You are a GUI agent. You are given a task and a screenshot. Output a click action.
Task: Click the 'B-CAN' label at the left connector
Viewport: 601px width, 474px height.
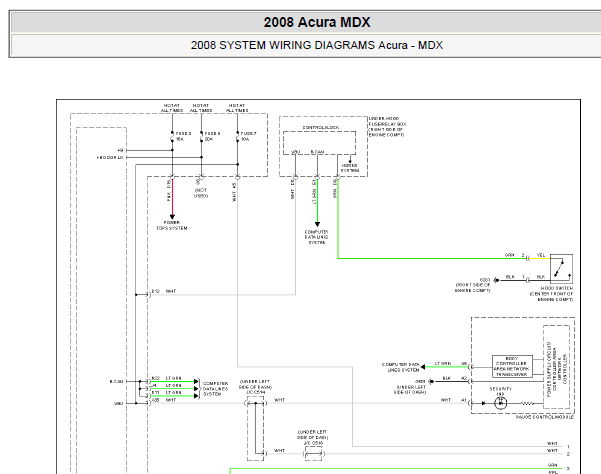(117, 382)
